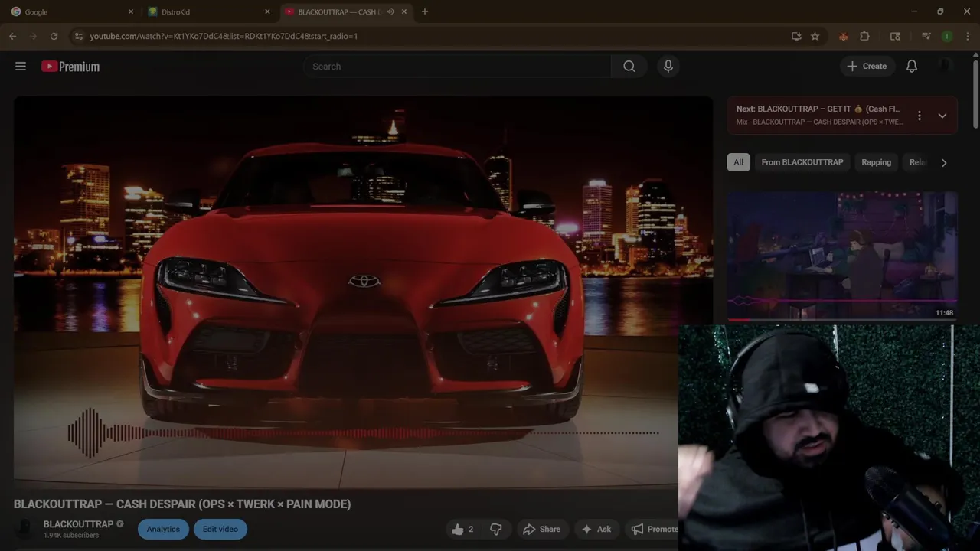980x551 pixels.
Task: Share the video
Action: (542, 529)
